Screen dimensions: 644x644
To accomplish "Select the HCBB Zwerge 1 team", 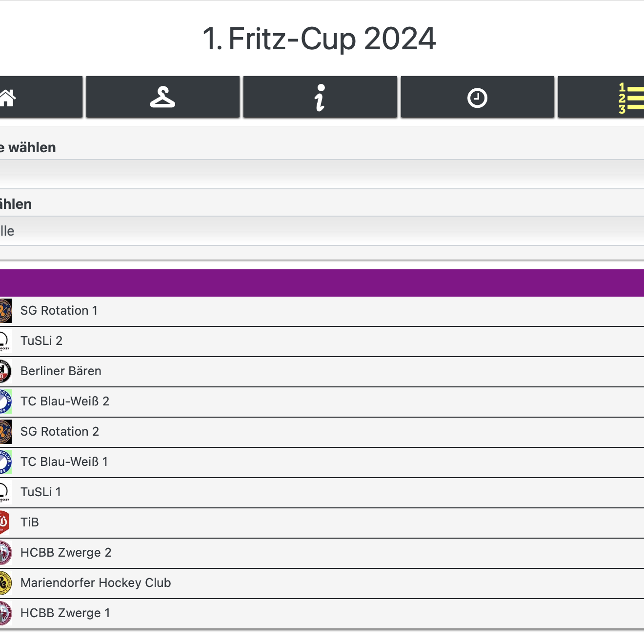I will [x=65, y=613].
